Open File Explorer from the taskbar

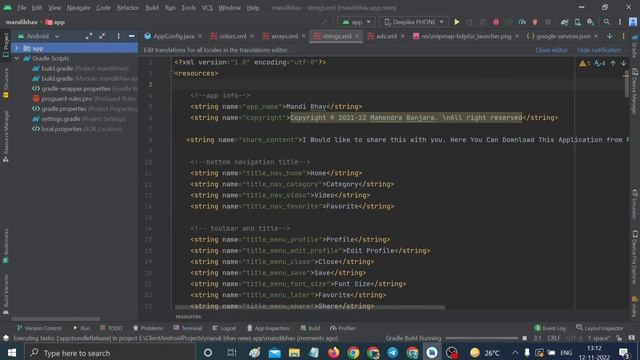coord(294,353)
